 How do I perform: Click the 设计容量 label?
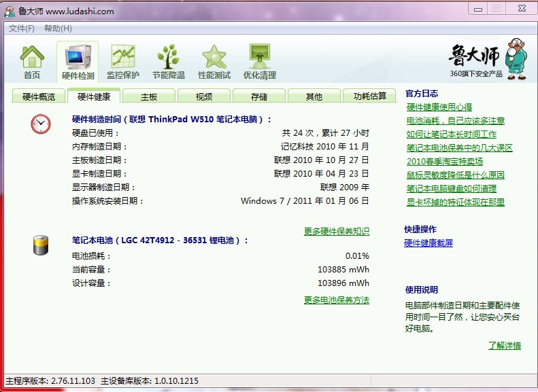91,283
